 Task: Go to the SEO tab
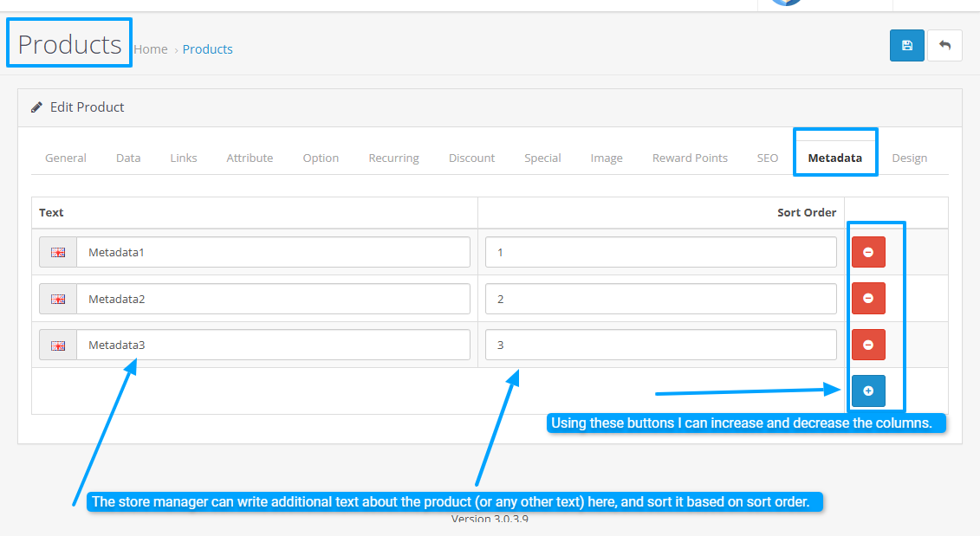point(767,158)
